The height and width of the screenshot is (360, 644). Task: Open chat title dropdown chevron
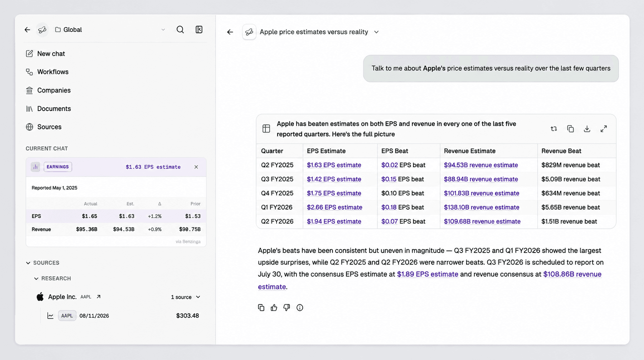point(376,32)
